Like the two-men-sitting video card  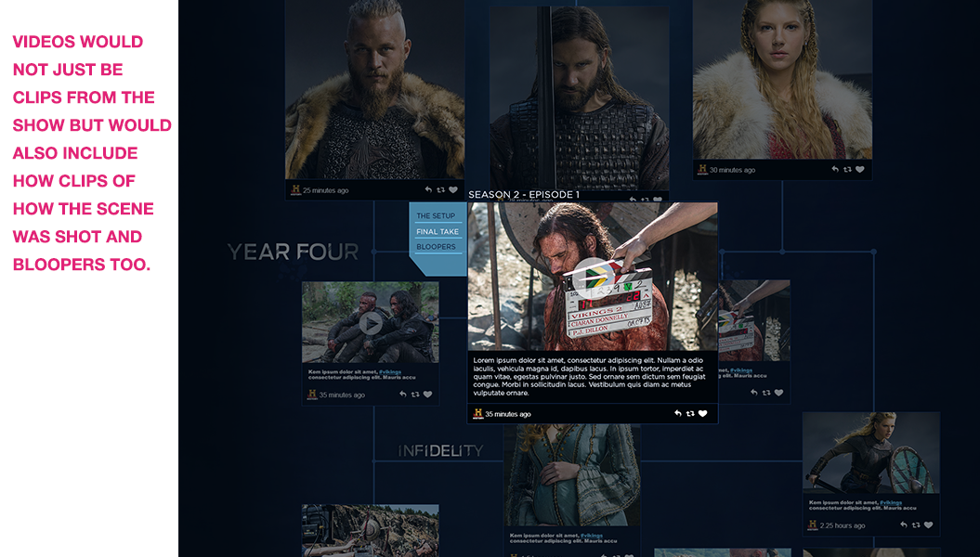427,394
